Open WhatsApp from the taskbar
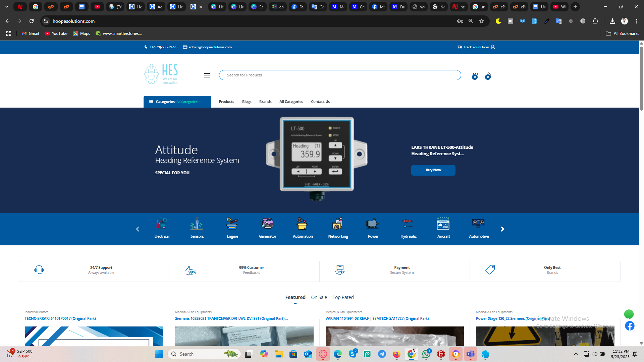 click(426, 354)
